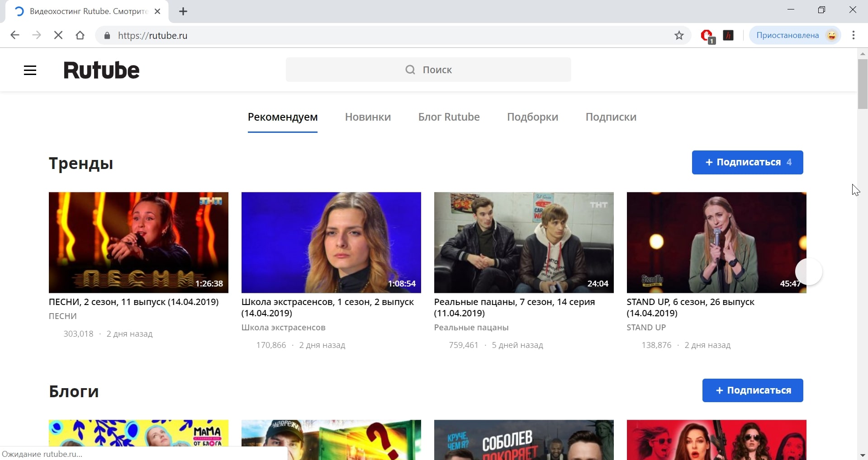Close the Rutube browser tab
This screenshot has width=868, height=460.
click(x=157, y=11)
